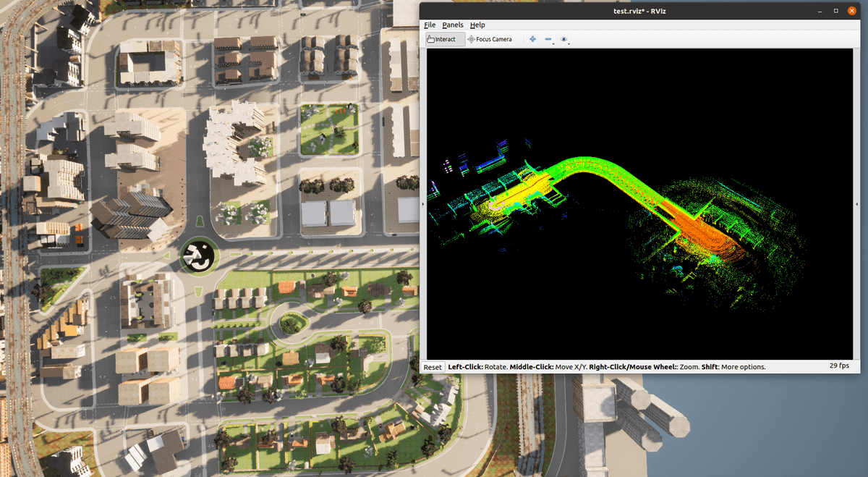Open dropdown arrow beside minus icon
The height and width of the screenshot is (477, 868).
554,43
